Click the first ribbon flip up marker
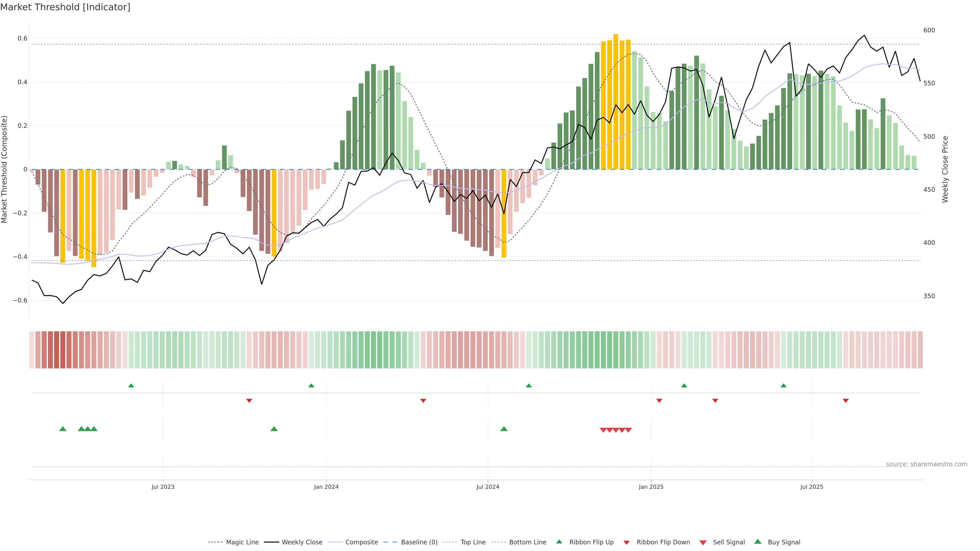This screenshot has width=980, height=551. pyautogui.click(x=131, y=386)
